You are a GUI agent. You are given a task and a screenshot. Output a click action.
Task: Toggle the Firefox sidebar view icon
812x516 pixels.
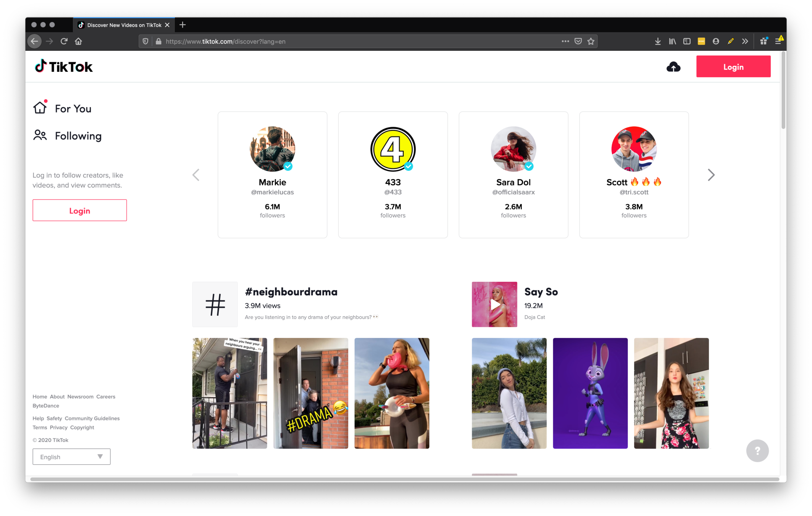pyautogui.click(x=687, y=41)
